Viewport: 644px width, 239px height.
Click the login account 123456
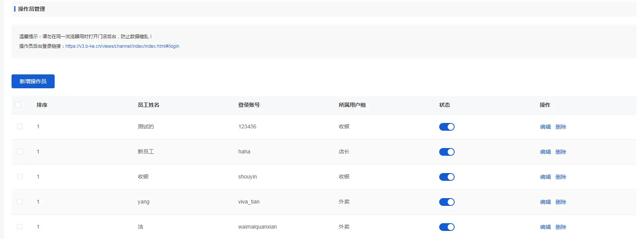pyautogui.click(x=247, y=126)
